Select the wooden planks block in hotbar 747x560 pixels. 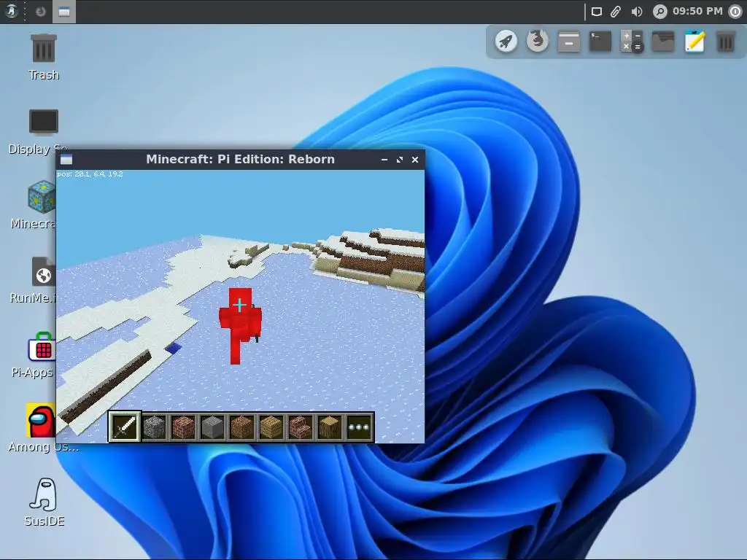tap(271, 427)
